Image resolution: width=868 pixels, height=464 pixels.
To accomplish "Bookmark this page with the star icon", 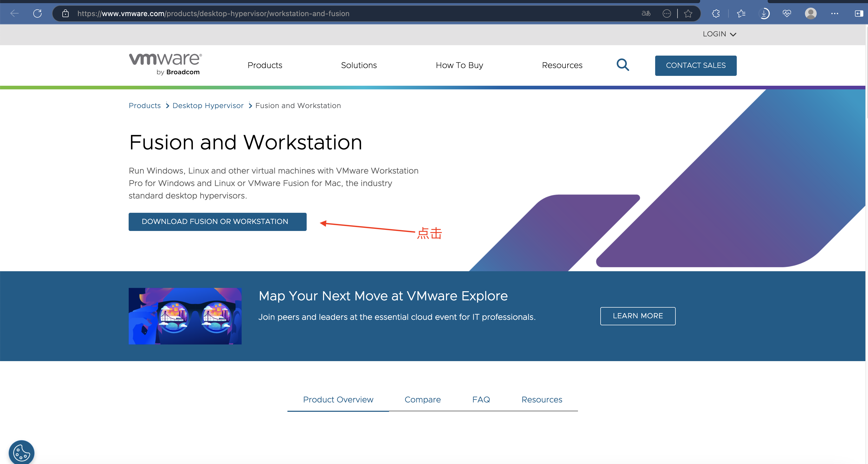I will point(688,14).
